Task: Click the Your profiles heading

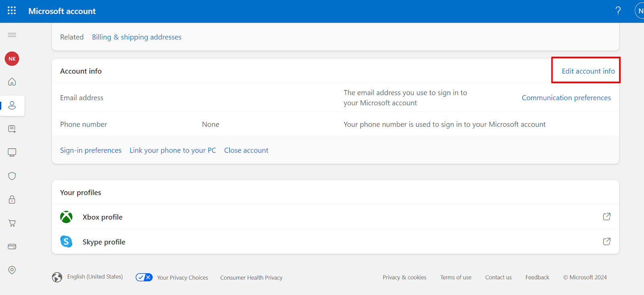Action: [x=80, y=193]
